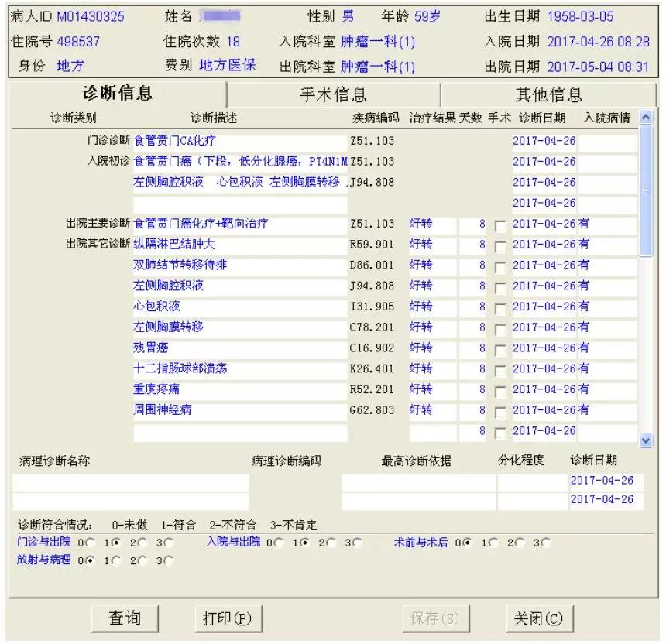The width and height of the screenshot is (666, 644).
Task: Open the 其他信息 tab
Action: click(x=548, y=95)
